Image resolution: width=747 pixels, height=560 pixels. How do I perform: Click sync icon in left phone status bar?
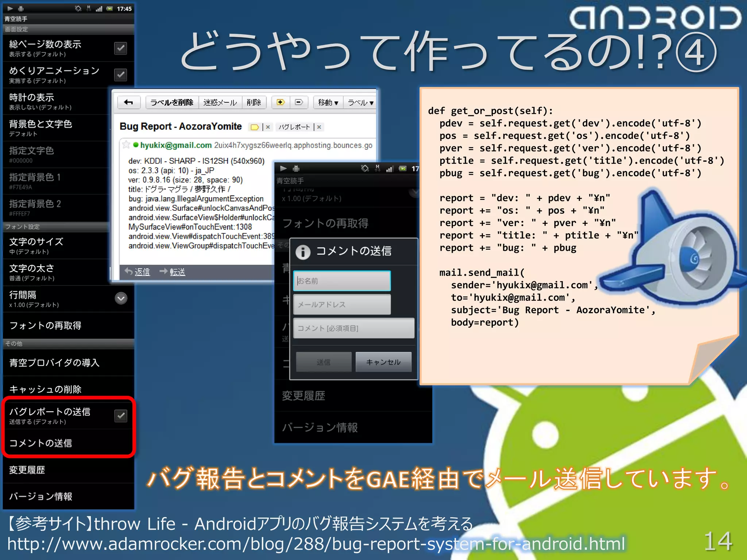78,8
